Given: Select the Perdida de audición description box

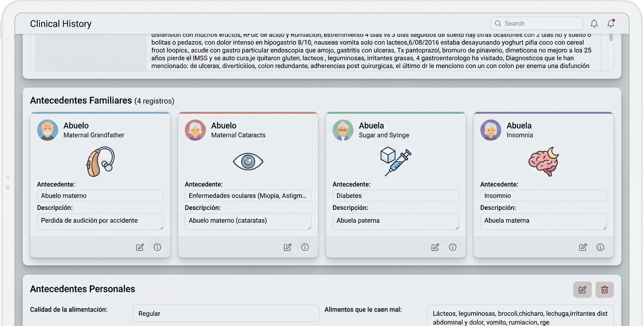Looking at the screenshot, I should point(100,221).
